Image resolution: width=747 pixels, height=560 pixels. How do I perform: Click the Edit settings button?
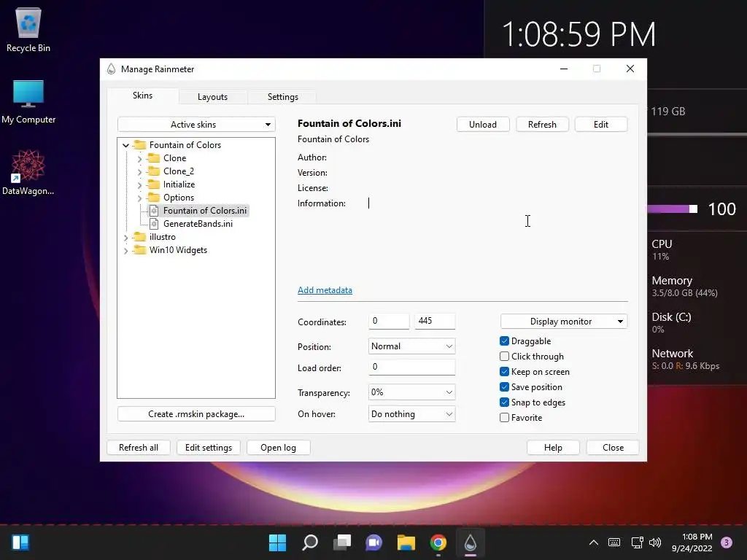tap(208, 448)
